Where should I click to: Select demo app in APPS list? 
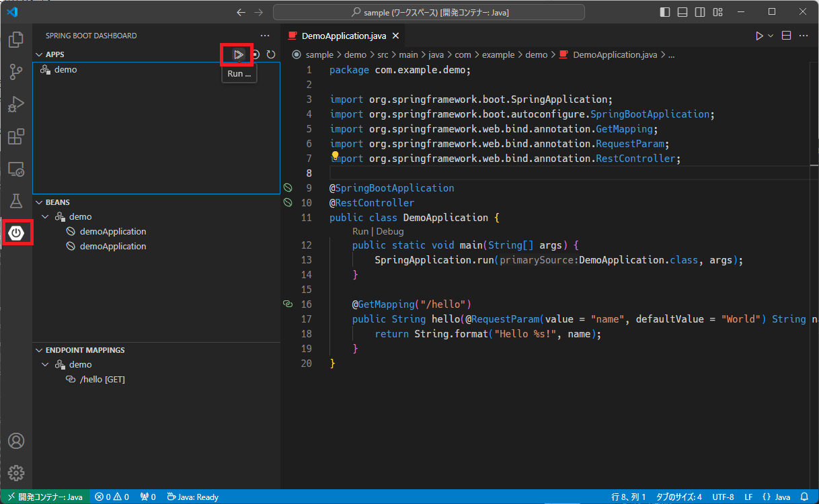point(156,69)
